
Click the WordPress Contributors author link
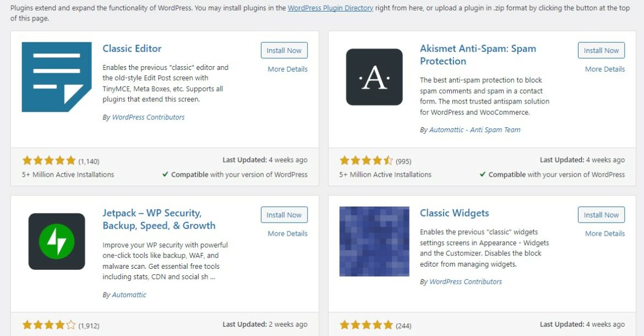point(148,117)
